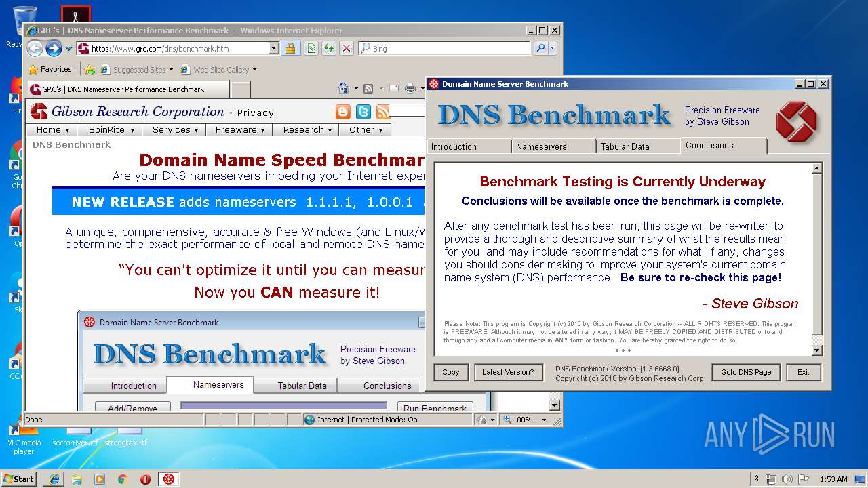Click the Twitter icon on the GRC page
The image size is (868, 488).
[363, 112]
